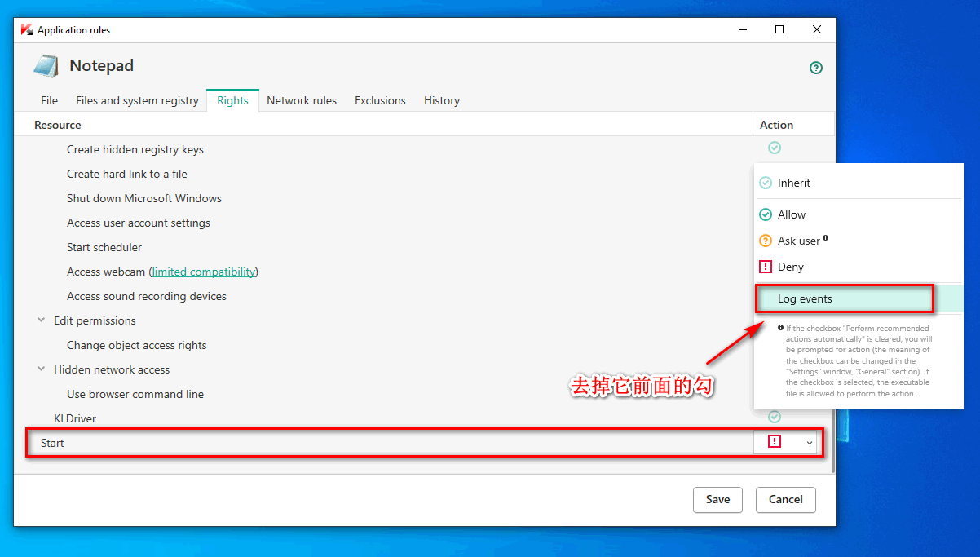The image size is (980, 557).
Task: Minimize the Application rules window
Action: coord(742,29)
